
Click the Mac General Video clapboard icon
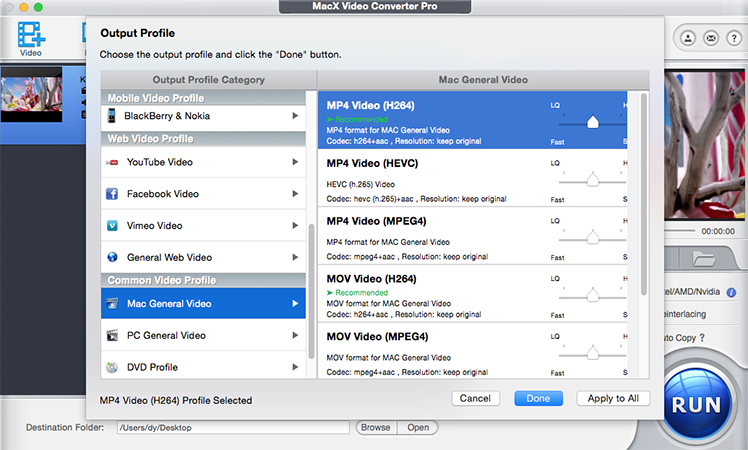point(112,303)
